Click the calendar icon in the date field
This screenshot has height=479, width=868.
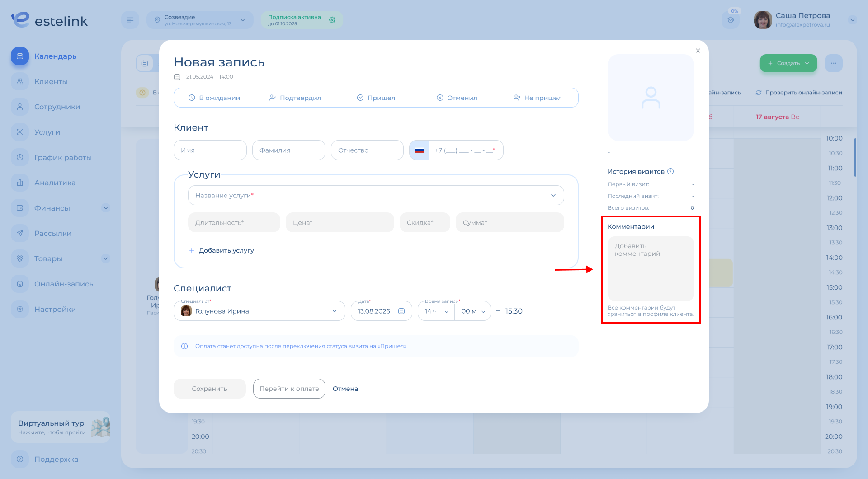click(x=401, y=311)
